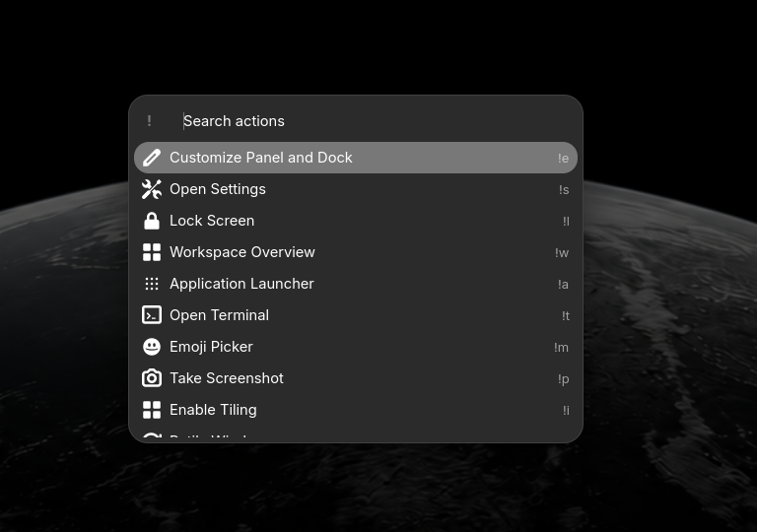Image resolution: width=757 pixels, height=532 pixels.
Task: Select Enable Tiling action
Action: click(x=356, y=410)
